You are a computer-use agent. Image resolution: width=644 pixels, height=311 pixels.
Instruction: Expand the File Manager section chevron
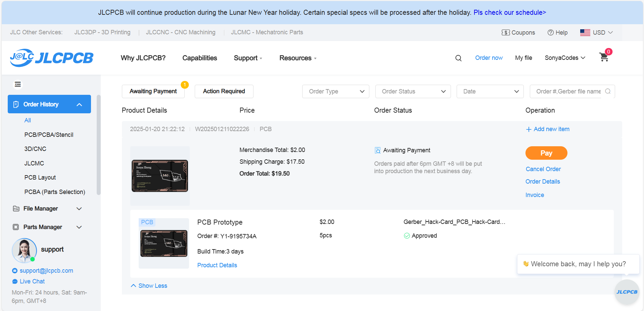(x=79, y=209)
